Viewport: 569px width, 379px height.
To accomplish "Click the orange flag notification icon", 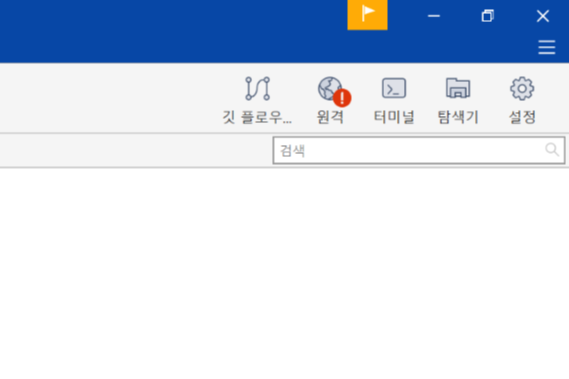I will click(367, 15).
